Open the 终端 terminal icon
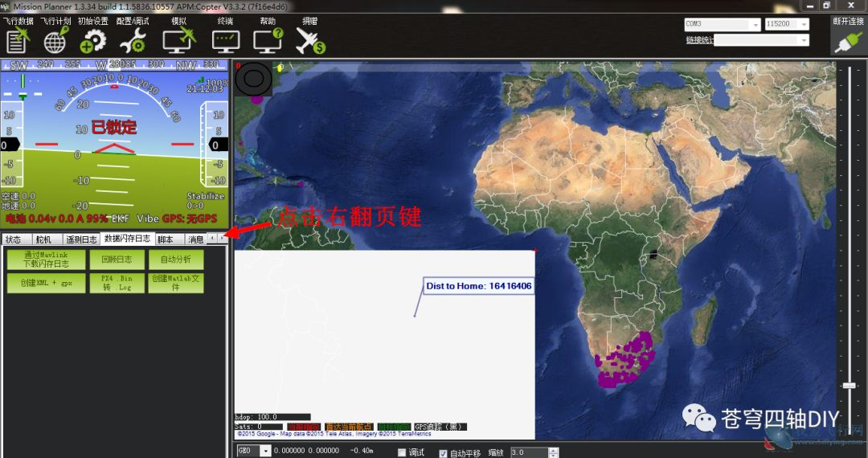This screenshot has width=868, height=458. (x=226, y=41)
